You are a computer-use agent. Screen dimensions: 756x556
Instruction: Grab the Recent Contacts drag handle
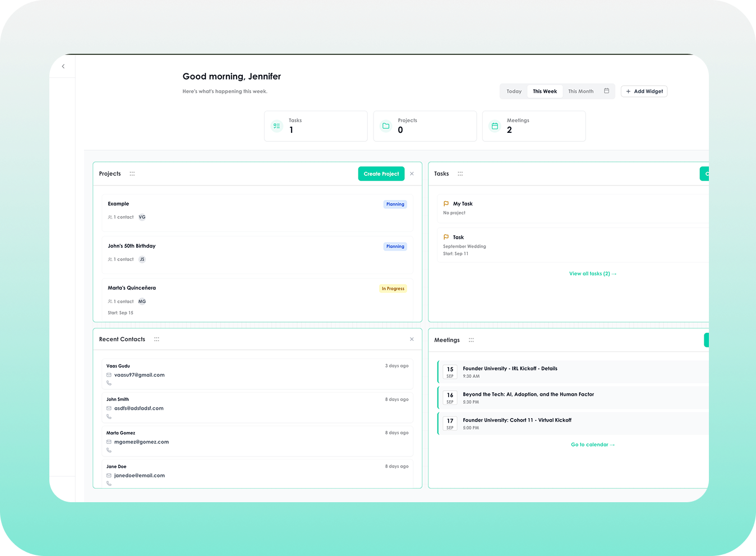(156, 339)
